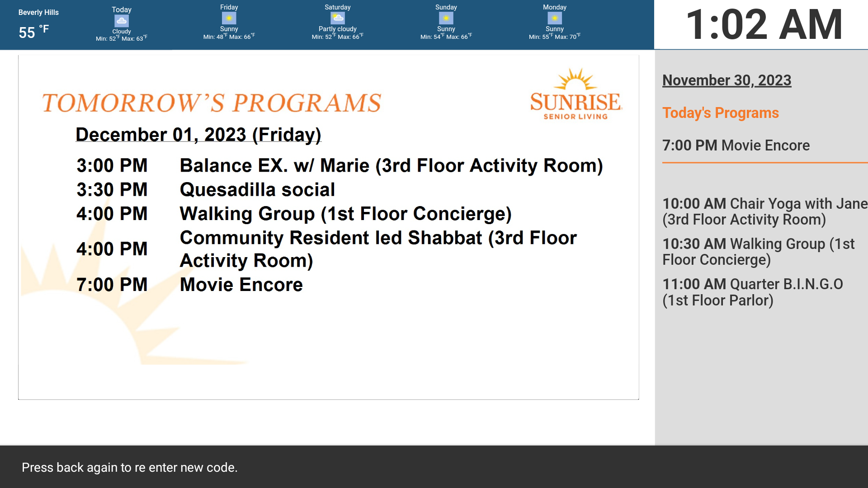Click the Balance EX. w/ Marie program
Viewport: 868px width, 488px height.
[x=391, y=165]
